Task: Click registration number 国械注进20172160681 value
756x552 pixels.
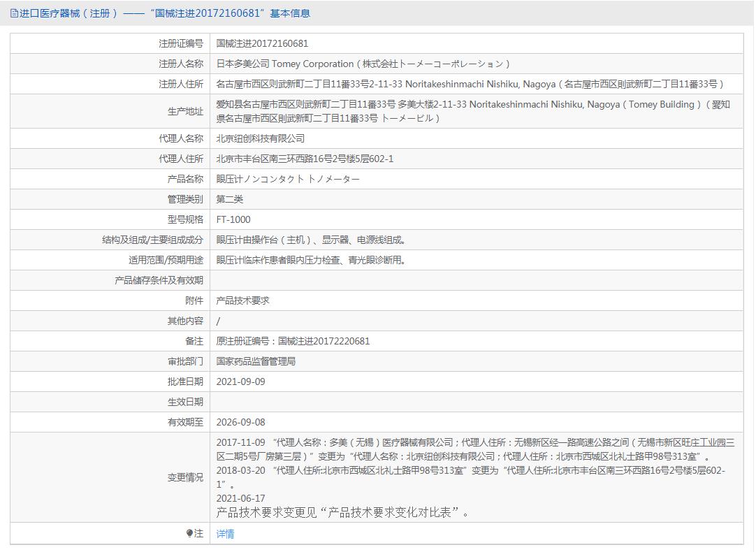Action: pos(262,43)
